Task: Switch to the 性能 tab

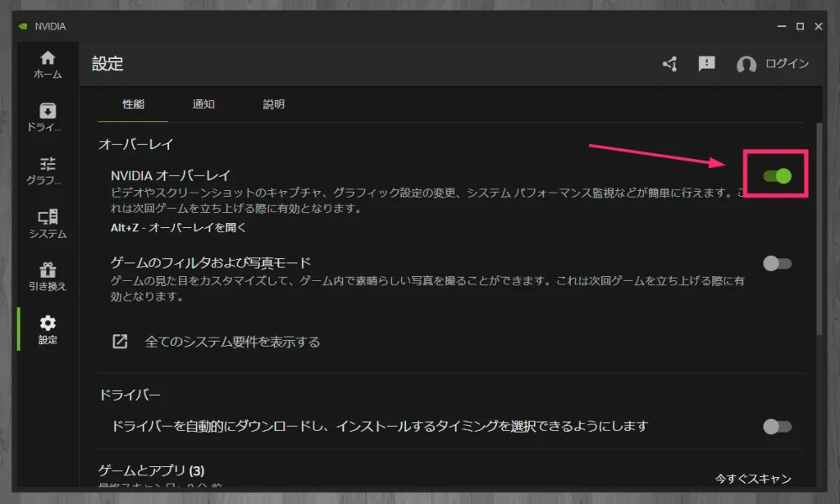Action: coord(134,104)
